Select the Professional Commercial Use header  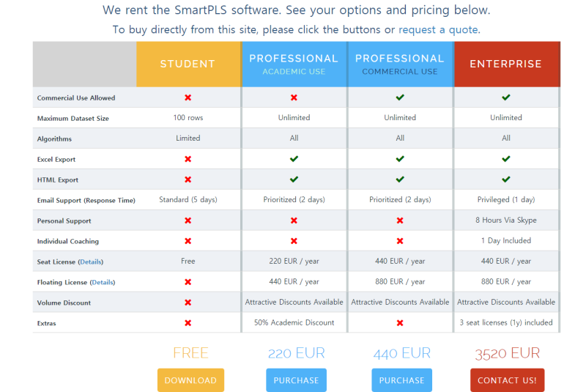400,64
